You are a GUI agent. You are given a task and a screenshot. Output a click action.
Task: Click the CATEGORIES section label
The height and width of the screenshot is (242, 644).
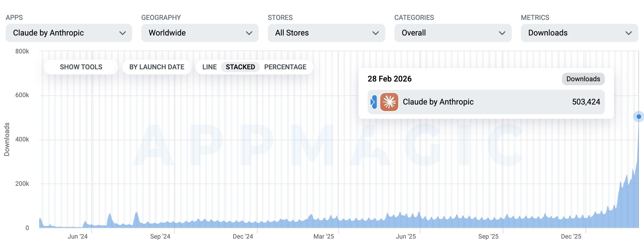pyautogui.click(x=414, y=17)
